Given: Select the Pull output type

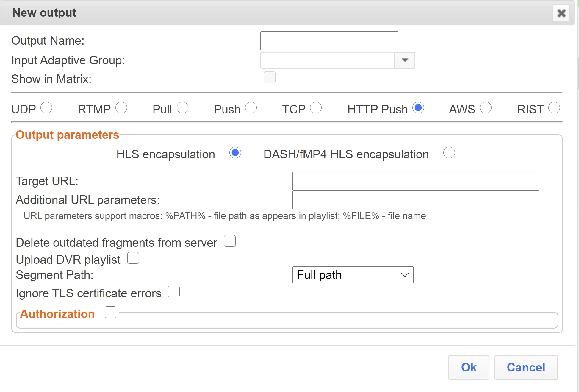Looking at the screenshot, I should (183, 108).
